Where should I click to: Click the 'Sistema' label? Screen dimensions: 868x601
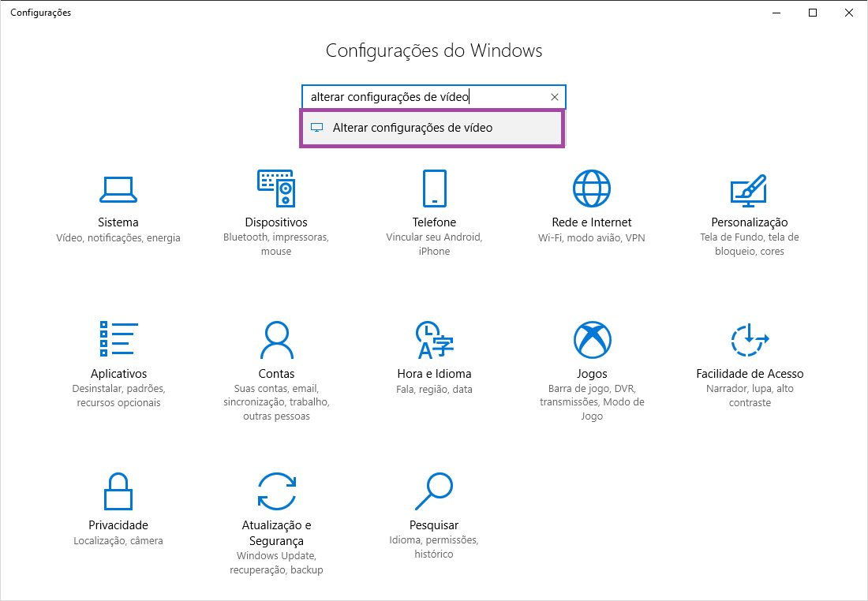(118, 222)
